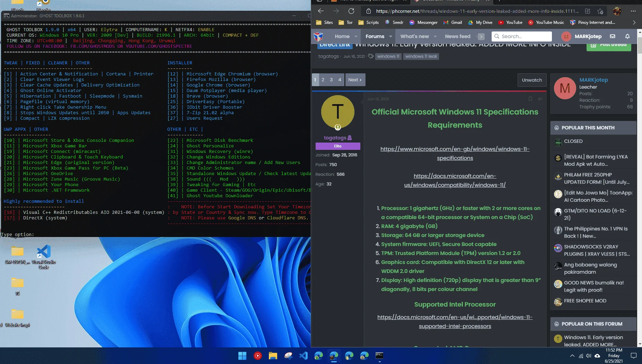642x364 pixels.
Task: Click the windows 11 tag
Action: [388, 56]
